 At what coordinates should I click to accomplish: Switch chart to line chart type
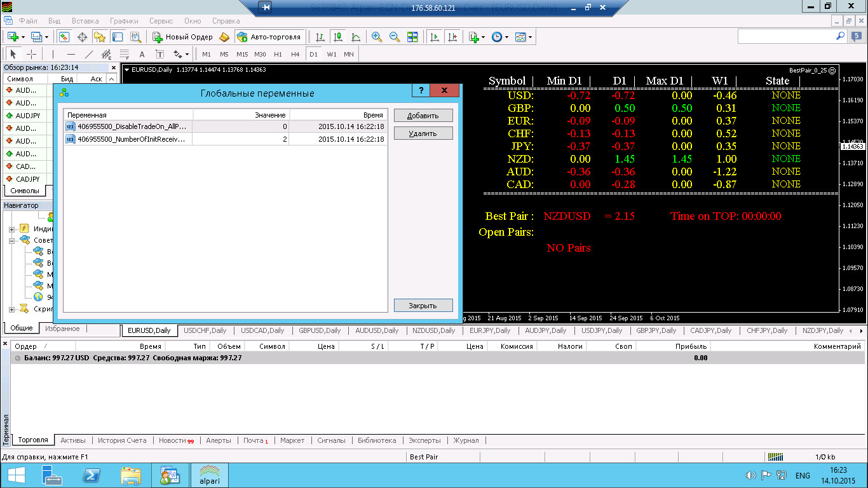coord(356,37)
